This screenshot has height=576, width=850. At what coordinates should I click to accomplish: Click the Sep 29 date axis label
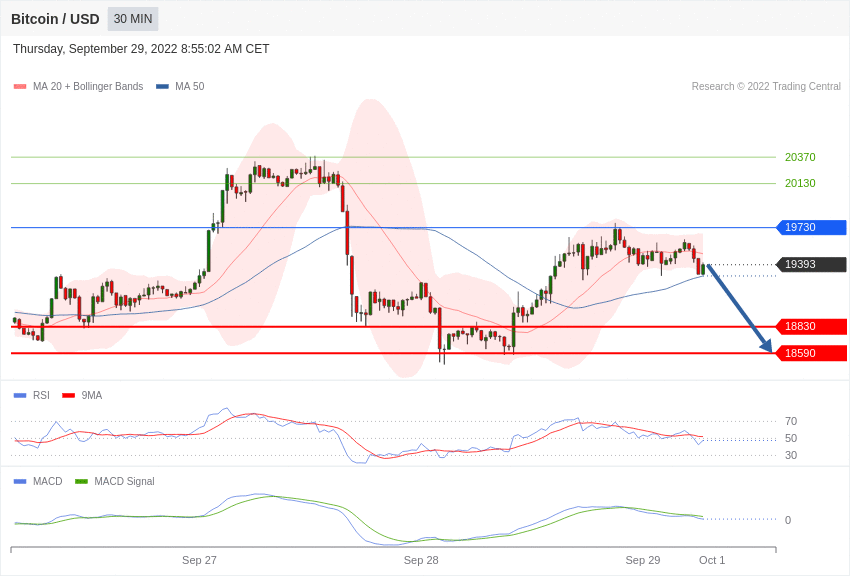tap(642, 560)
